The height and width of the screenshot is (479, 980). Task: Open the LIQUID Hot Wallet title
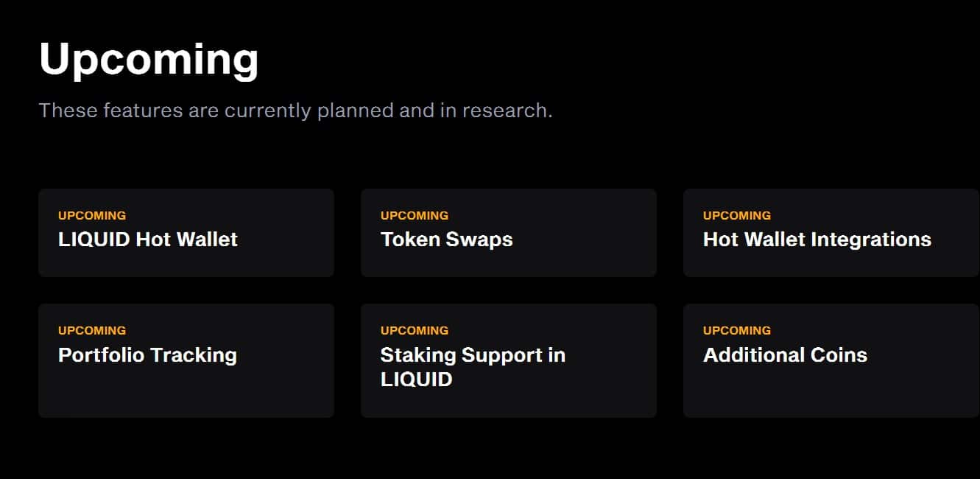click(x=148, y=239)
